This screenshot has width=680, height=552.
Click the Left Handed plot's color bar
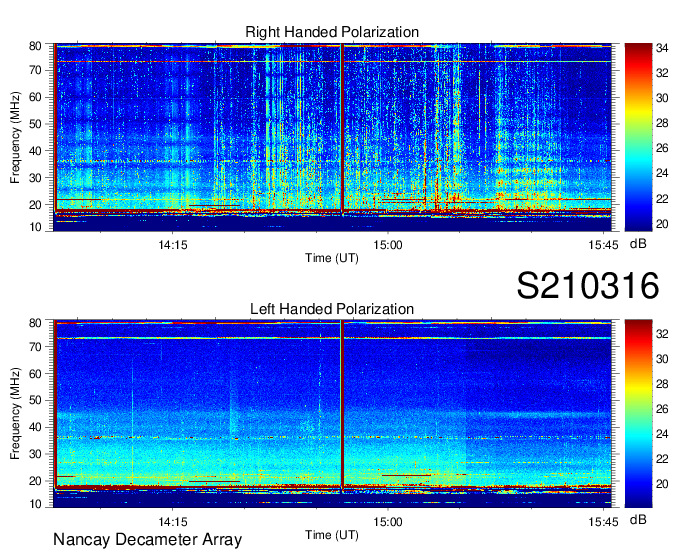(638, 414)
